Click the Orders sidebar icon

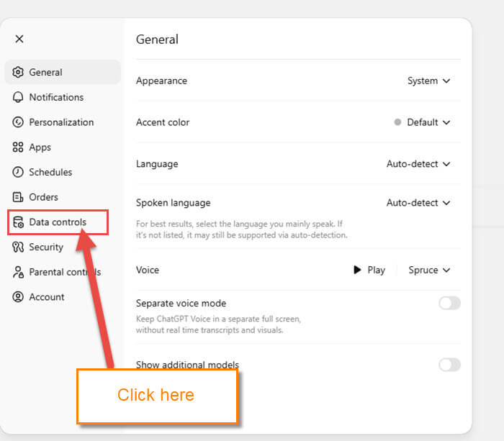tap(18, 197)
